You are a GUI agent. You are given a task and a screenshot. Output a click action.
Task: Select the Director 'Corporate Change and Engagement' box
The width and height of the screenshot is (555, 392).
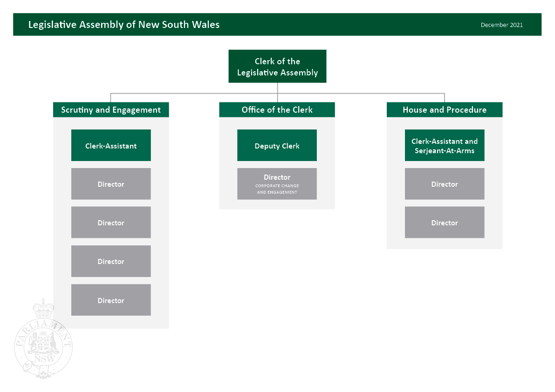[x=277, y=184]
